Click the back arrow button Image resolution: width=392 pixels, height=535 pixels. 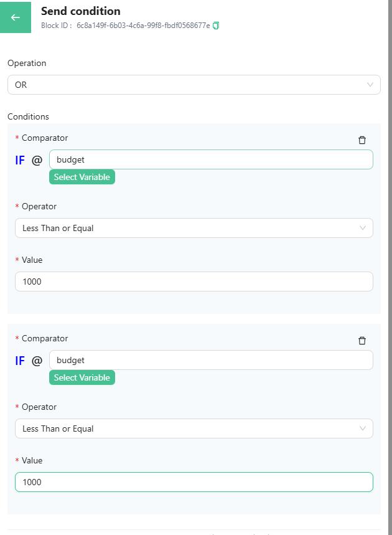pyautogui.click(x=16, y=17)
